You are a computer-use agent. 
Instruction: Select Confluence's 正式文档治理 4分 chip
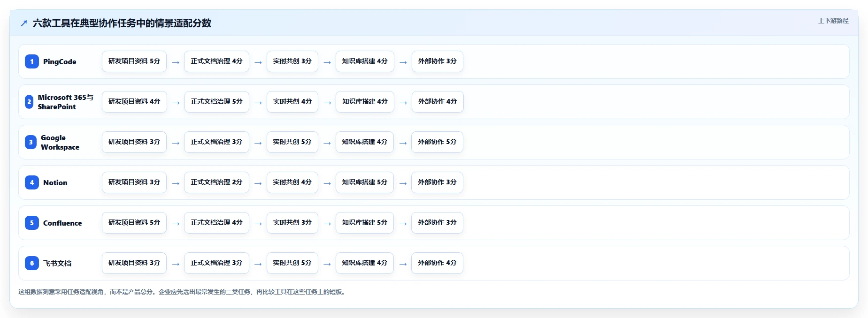[x=216, y=223]
